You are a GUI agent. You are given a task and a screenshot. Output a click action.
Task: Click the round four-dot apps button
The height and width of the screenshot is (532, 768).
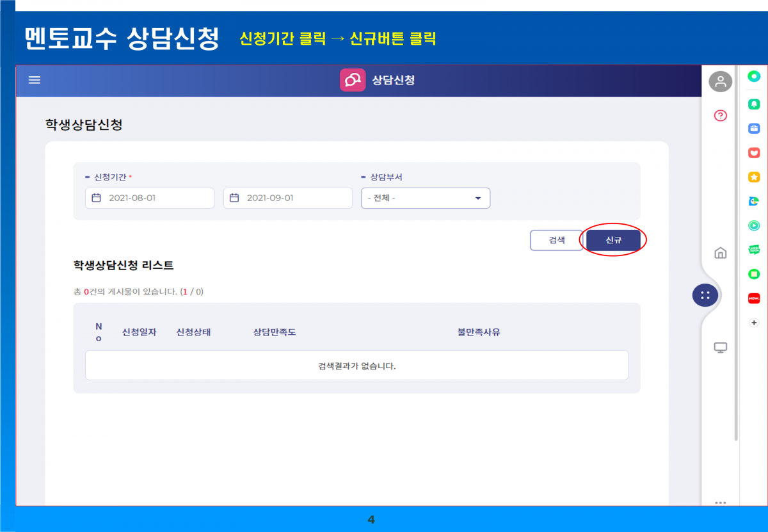[x=705, y=295]
